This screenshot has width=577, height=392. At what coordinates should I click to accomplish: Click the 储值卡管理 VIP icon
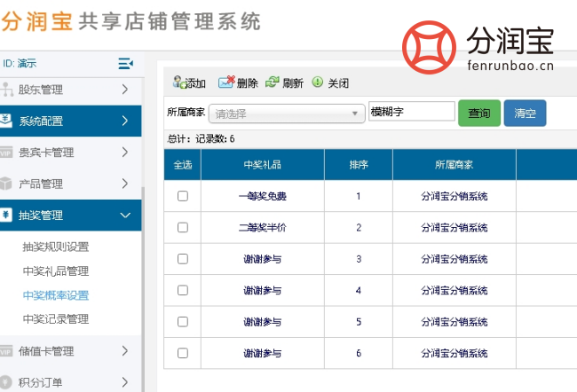pos(6,351)
